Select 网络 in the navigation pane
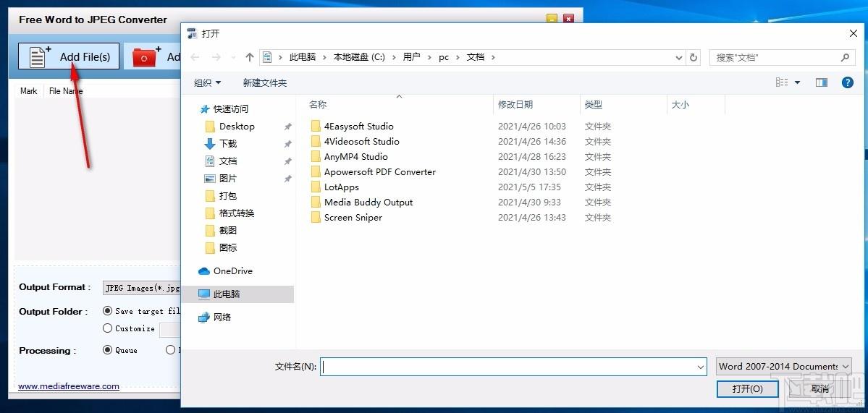 point(222,317)
